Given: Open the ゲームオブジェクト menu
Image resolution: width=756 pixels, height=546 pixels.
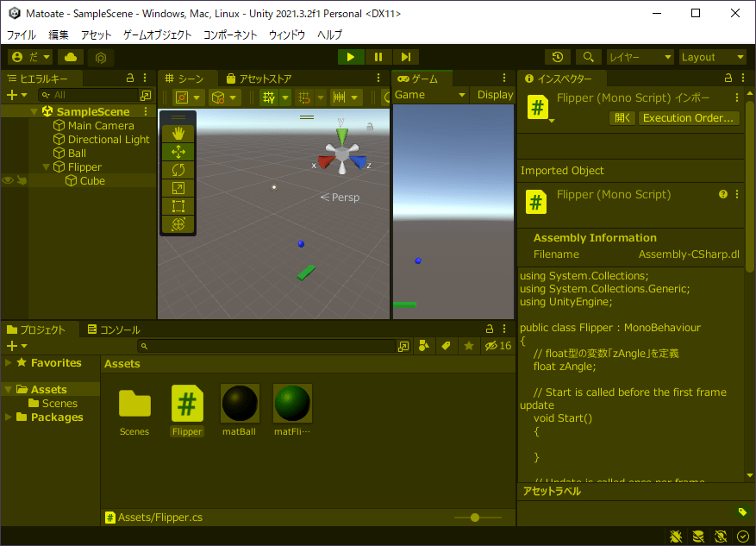Looking at the screenshot, I should (157, 35).
